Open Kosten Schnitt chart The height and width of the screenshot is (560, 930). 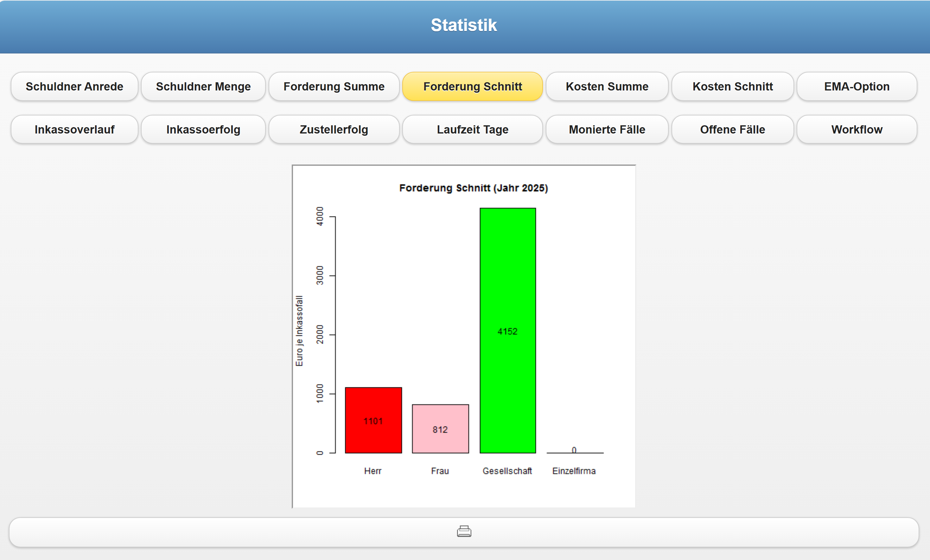[732, 86]
